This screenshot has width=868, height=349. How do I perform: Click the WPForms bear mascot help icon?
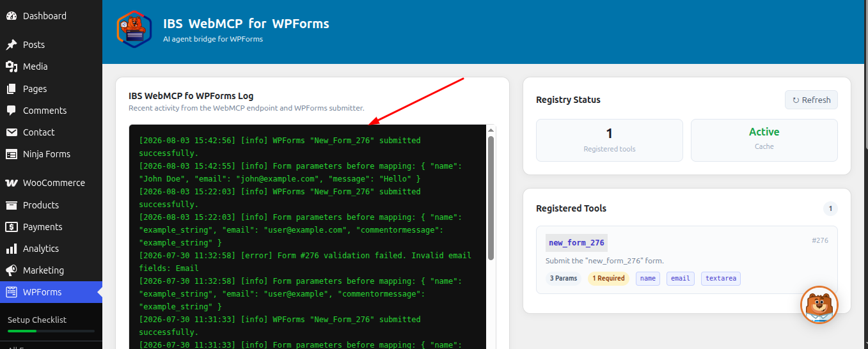pyautogui.click(x=819, y=304)
